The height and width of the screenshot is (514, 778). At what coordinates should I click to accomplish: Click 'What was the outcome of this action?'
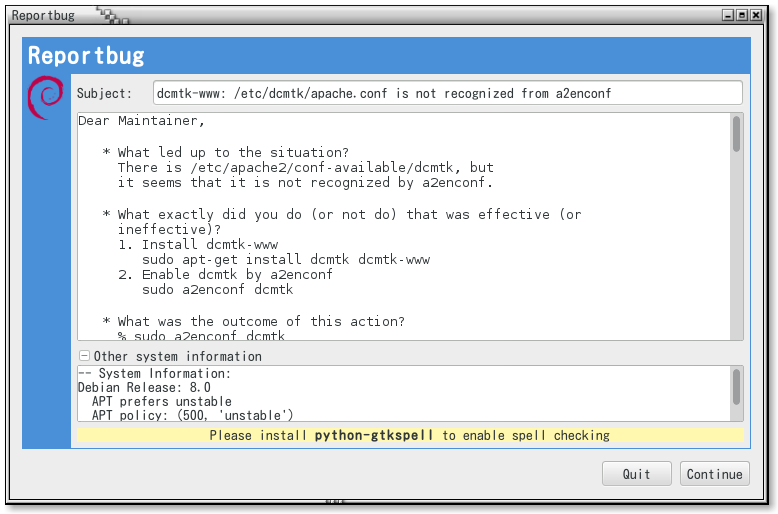click(x=254, y=321)
